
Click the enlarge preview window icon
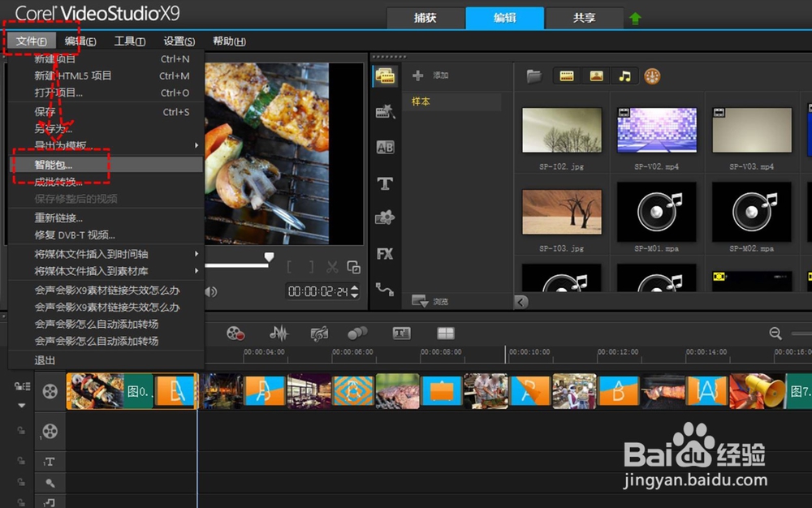pos(354,267)
